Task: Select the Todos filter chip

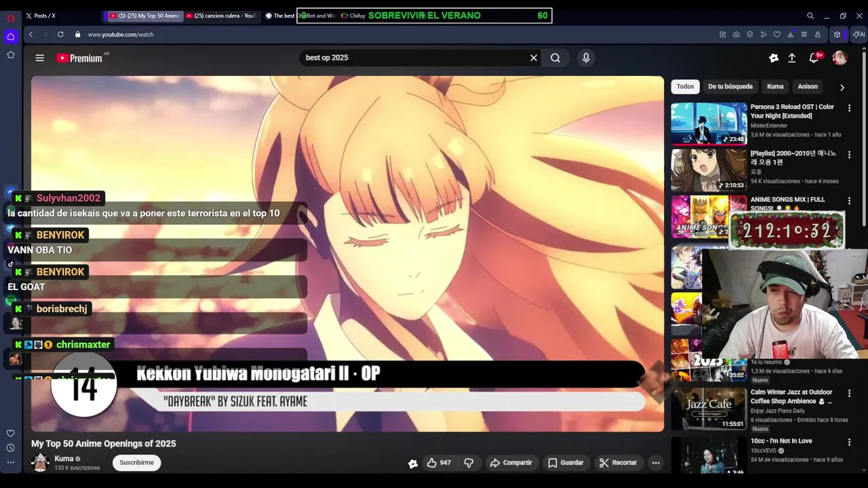Action: pyautogui.click(x=686, y=87)
